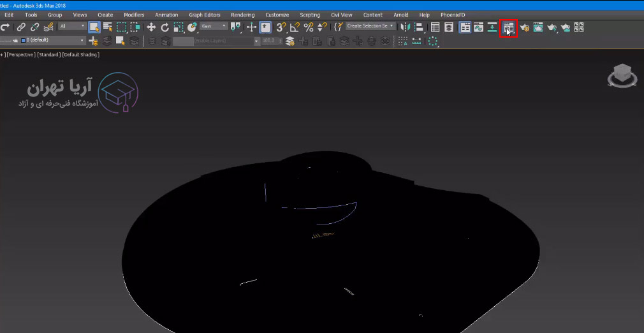Open the Customize menu
This screenshot has height=333, width=644.
click(x=277, y=15)
